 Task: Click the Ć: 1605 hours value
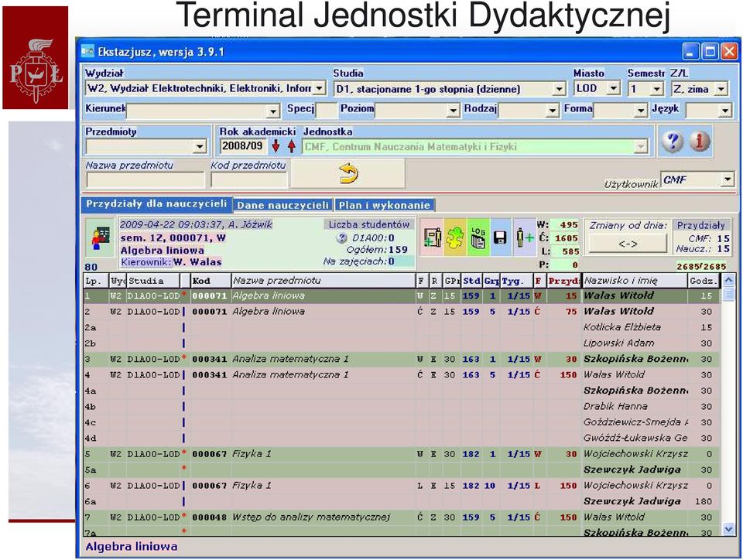tap(564, 238)
